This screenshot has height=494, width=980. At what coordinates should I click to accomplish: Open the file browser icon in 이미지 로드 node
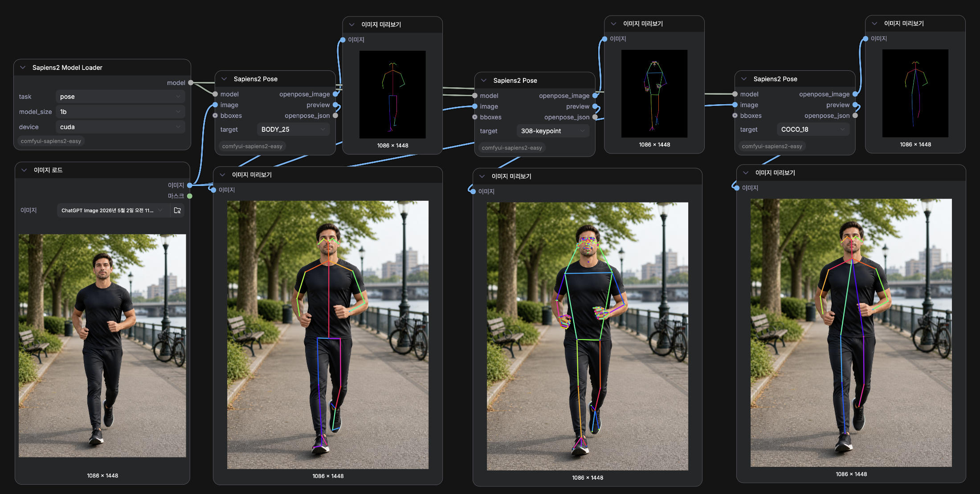click(177, 211)
